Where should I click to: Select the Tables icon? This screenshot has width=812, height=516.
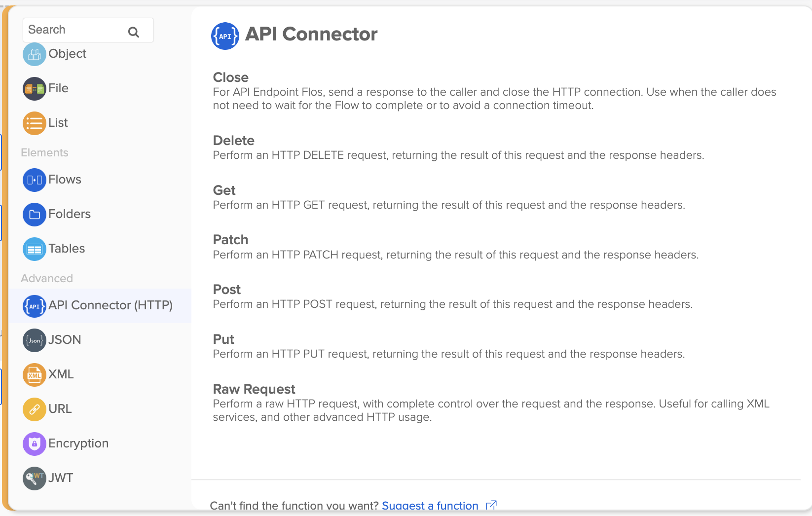[x=34, y=249]
